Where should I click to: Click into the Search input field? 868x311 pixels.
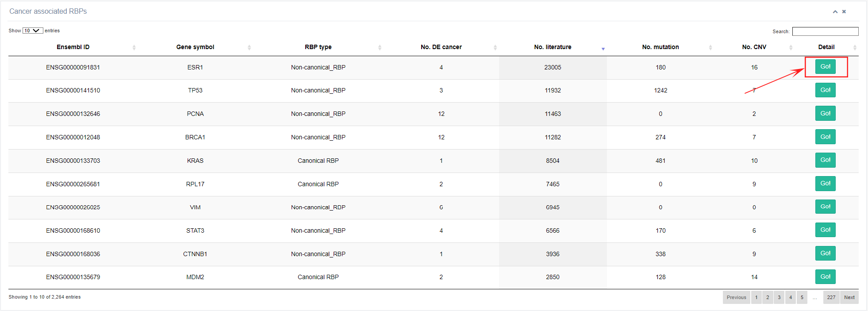[x=825, y=31]
